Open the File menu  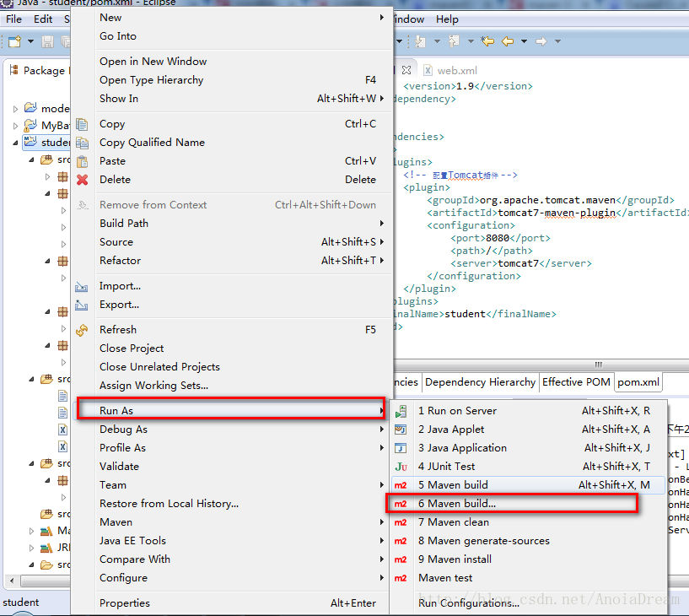(x=13, y=19)
